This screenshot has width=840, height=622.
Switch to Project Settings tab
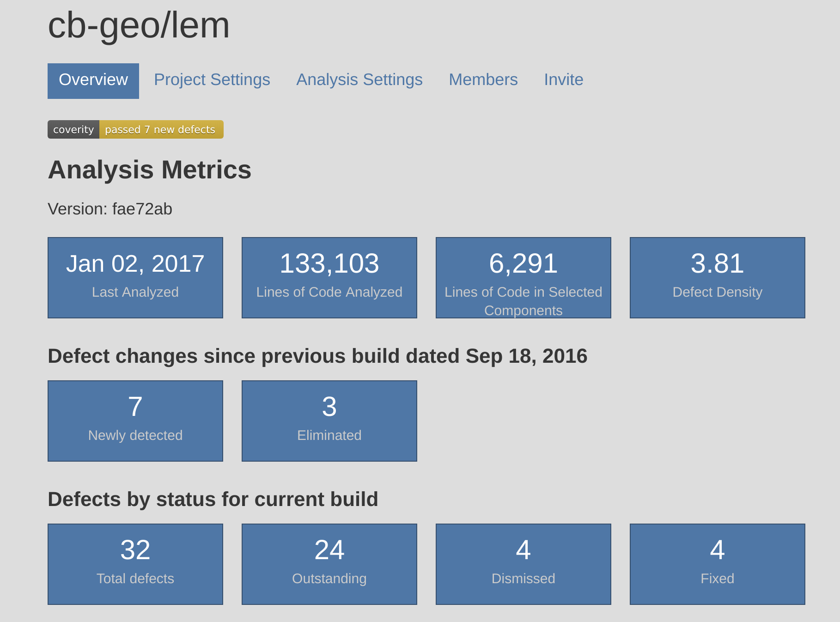click(x=212, y=80)
